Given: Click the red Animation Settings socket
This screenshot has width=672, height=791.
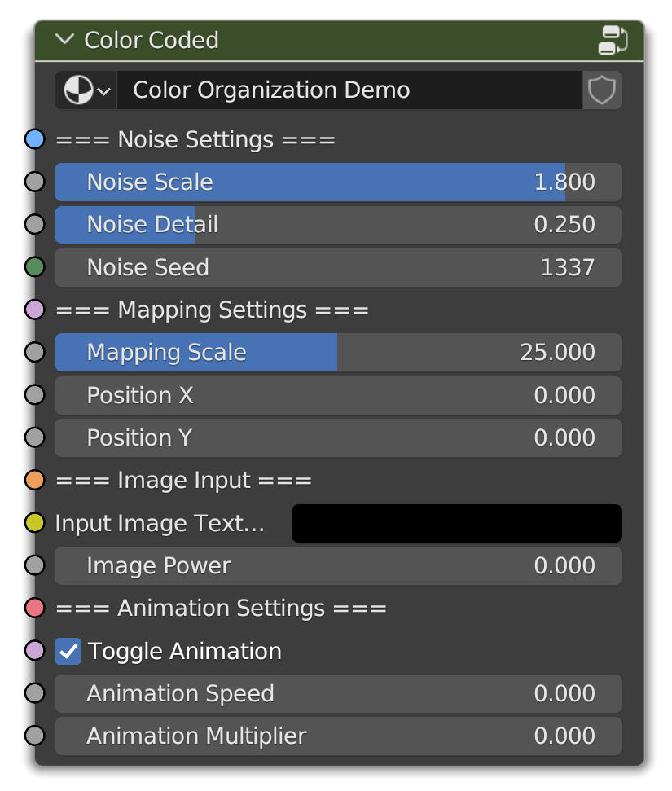Looking at the screenshot, I should point(34,608).
